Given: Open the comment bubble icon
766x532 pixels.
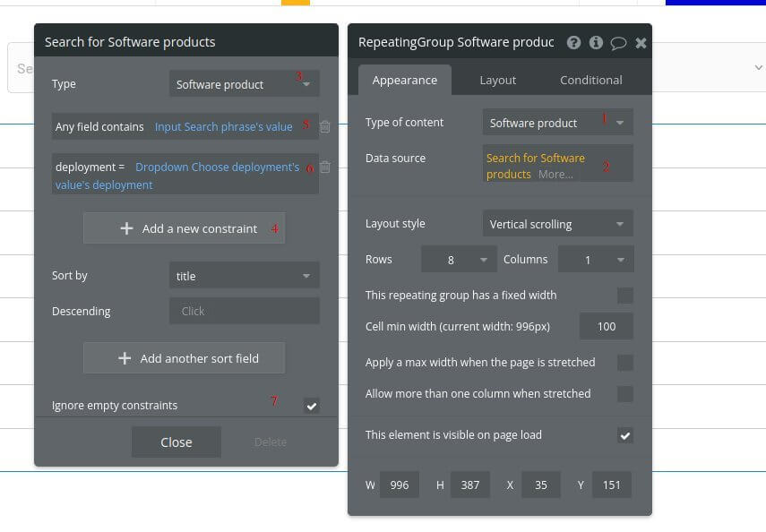Looking at the screenshot, I should (x=618, y=42).
